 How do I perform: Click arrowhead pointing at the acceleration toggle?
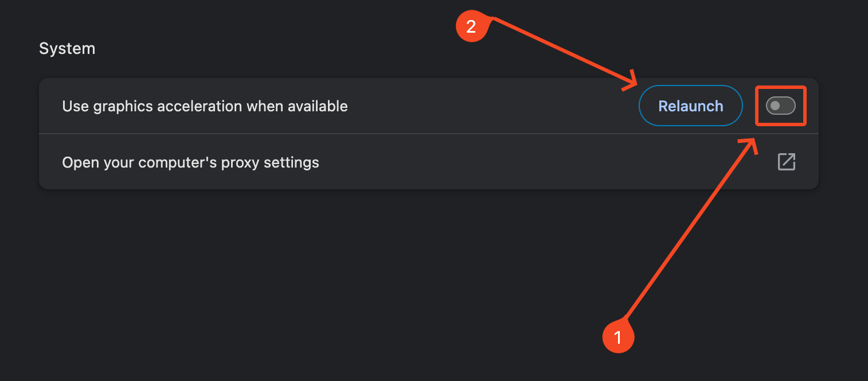pos(751,145)
